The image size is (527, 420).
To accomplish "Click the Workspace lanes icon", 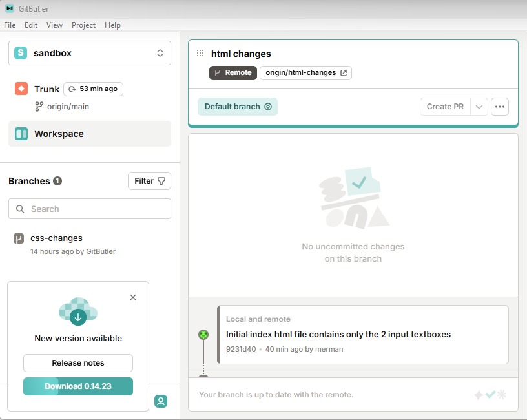I will click(x=21, y=134).
